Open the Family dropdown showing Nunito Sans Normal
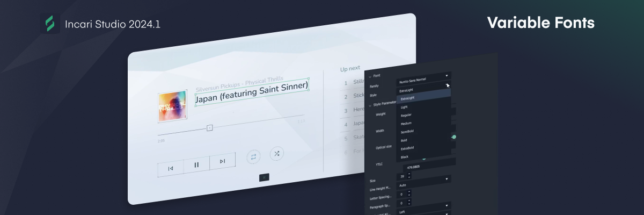 [423, 80]
